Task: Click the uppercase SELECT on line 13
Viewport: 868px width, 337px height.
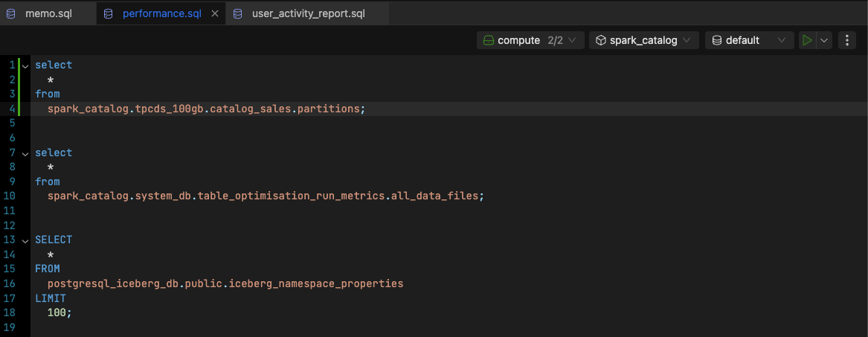Action: 54,240
